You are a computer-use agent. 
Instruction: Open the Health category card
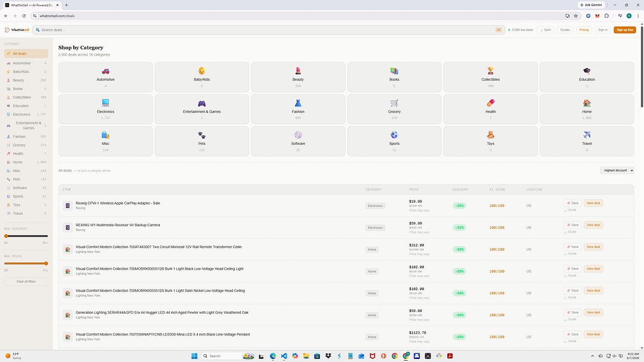(x=490, y=109)
